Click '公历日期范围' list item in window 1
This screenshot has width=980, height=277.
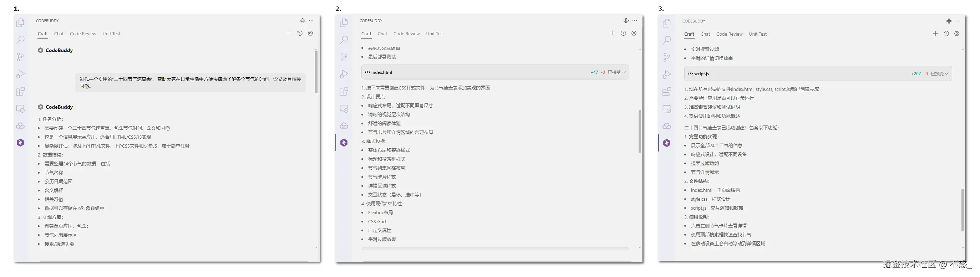[58, 181]
